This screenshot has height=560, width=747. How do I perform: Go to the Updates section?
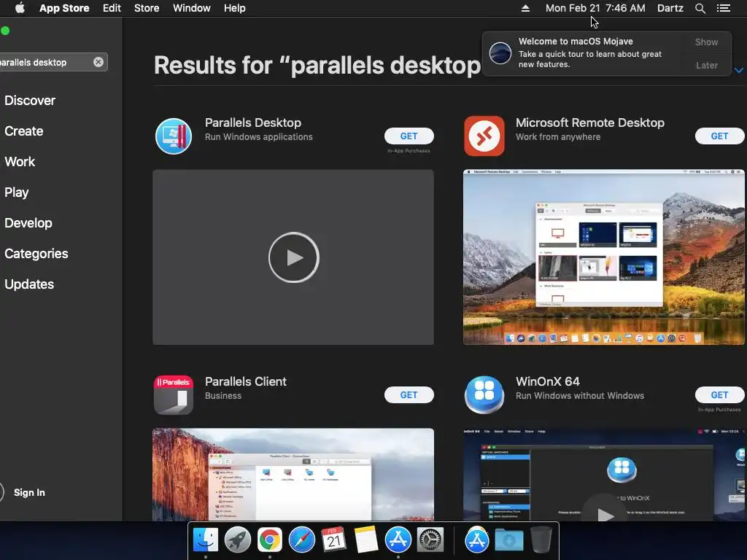29,284
